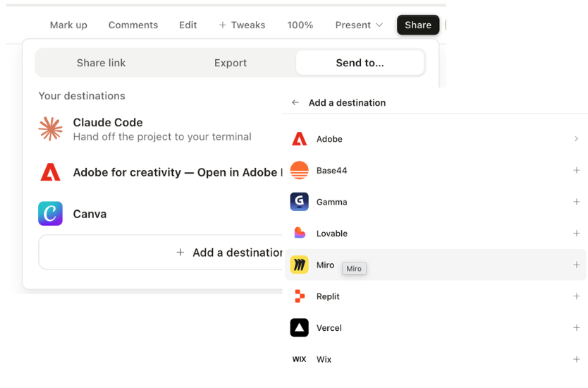
Task: Click the Claude Code starburst icon
Action: tap(50, 128)
